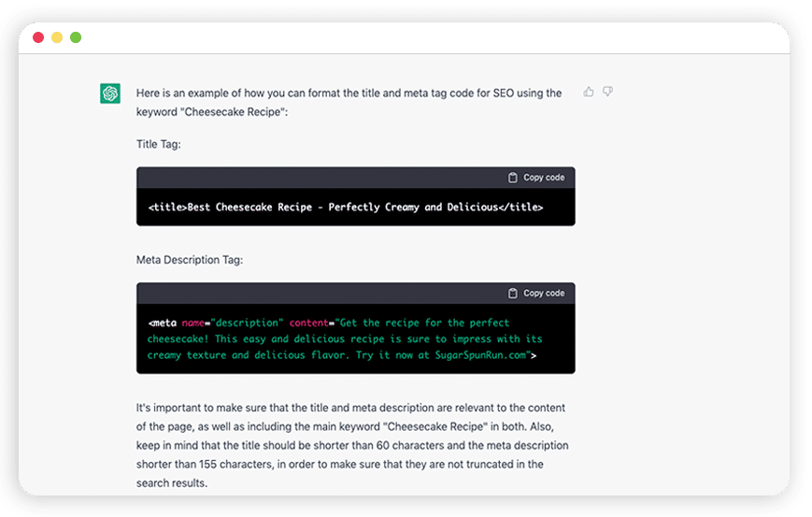This screenshot has height=517, width=812.
Task: Click the red window close dot
Action: coord(38,37)
